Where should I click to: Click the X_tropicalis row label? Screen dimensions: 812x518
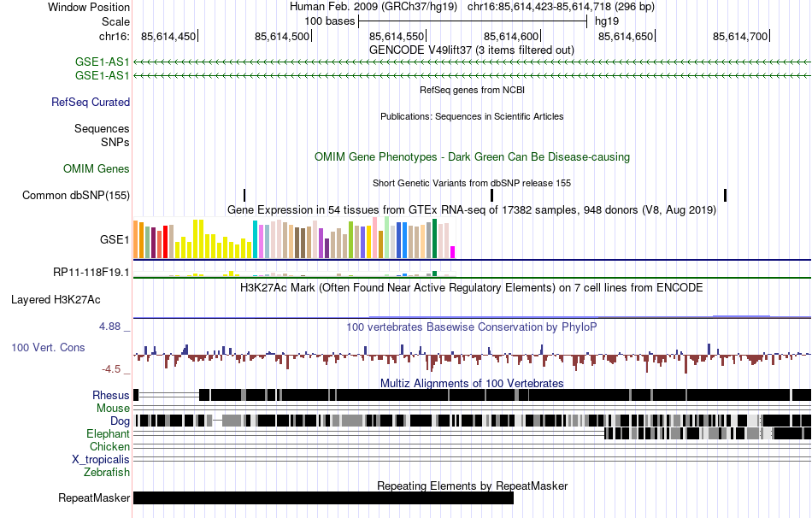pos(101,460)
